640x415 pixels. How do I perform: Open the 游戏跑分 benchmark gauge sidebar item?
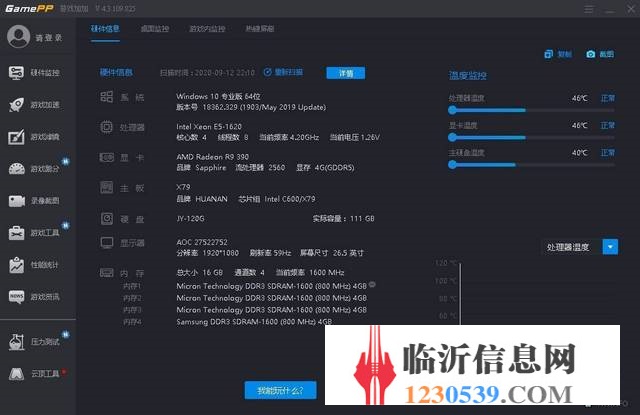coord(34,169)
